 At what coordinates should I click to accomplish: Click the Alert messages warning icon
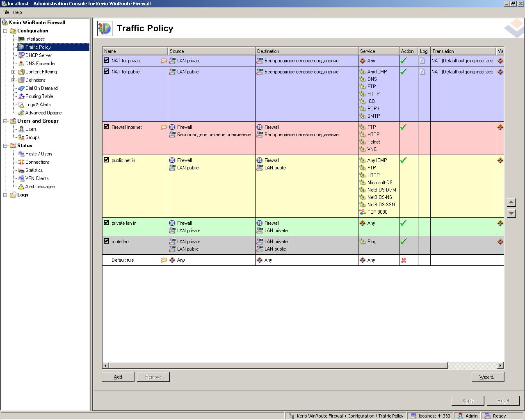point(21,187)
